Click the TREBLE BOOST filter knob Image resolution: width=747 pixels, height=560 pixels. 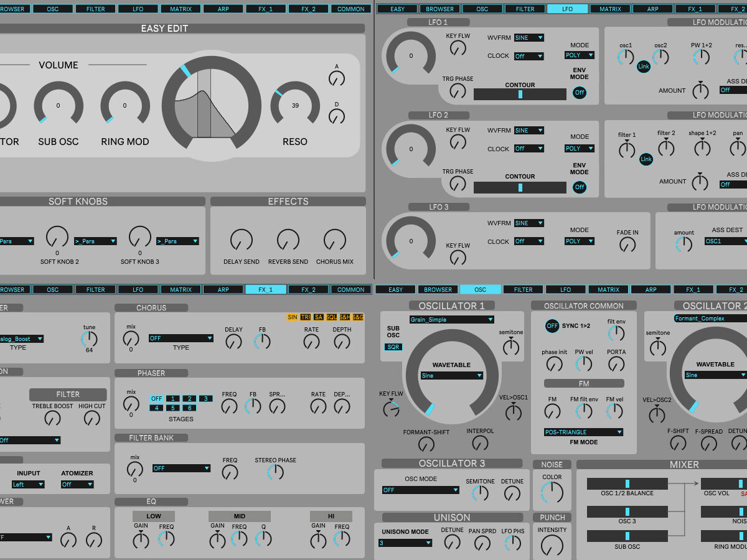click(52, 418)
